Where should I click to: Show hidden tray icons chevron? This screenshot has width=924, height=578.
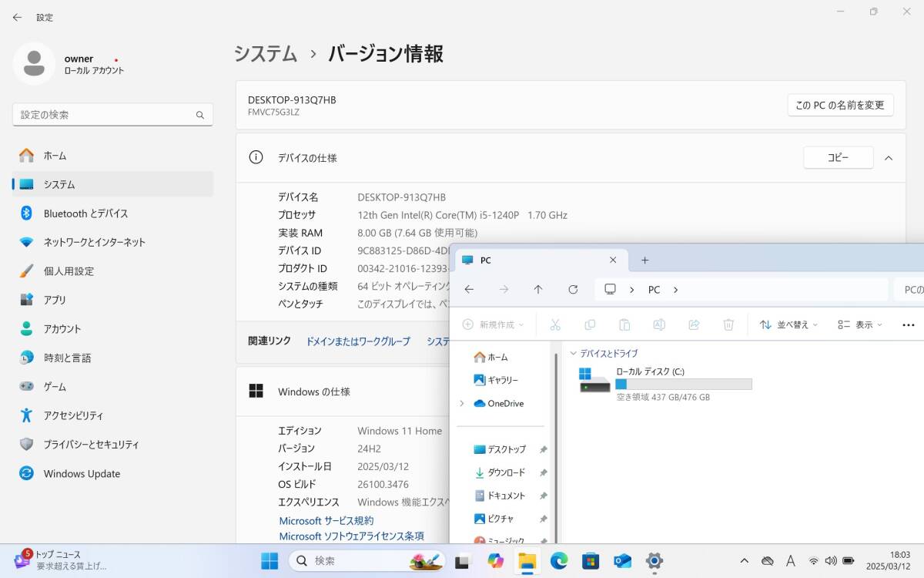click(744, 561)
